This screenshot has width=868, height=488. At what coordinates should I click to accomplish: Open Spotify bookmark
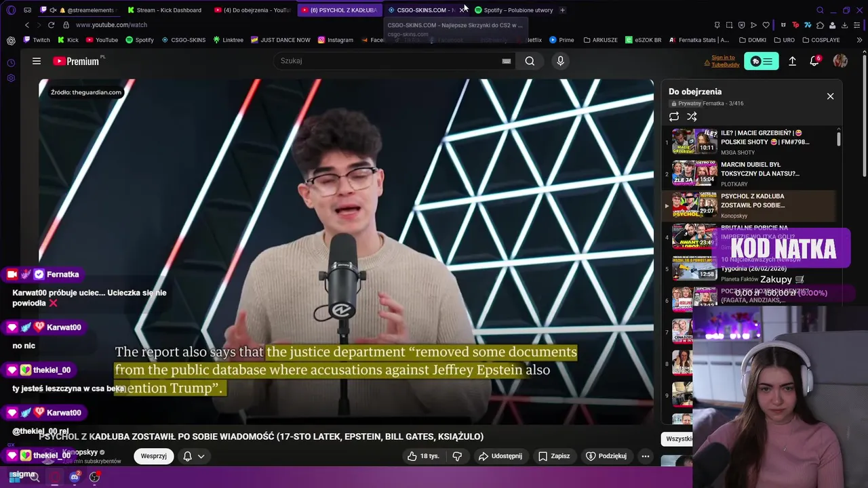click(140, 40)
